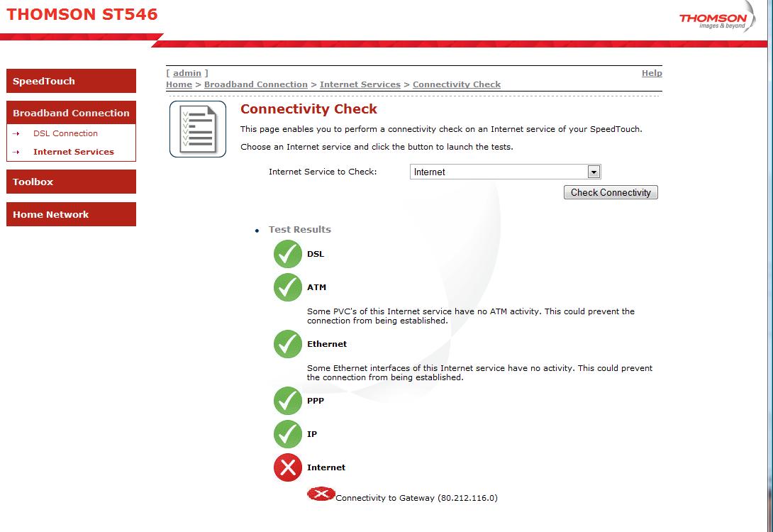The image size is (773, 532).
Task: Click the IP test result label
Action: click(x=312, y=434)
